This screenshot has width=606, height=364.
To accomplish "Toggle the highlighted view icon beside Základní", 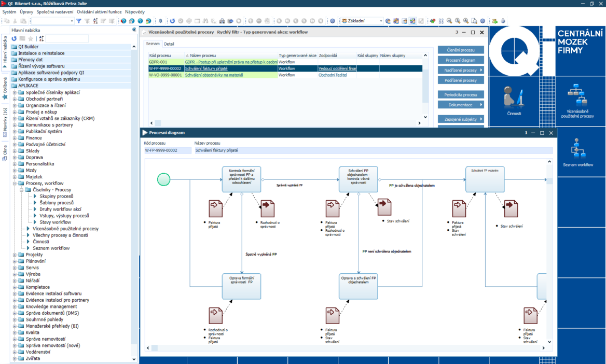I will (412, 21).
